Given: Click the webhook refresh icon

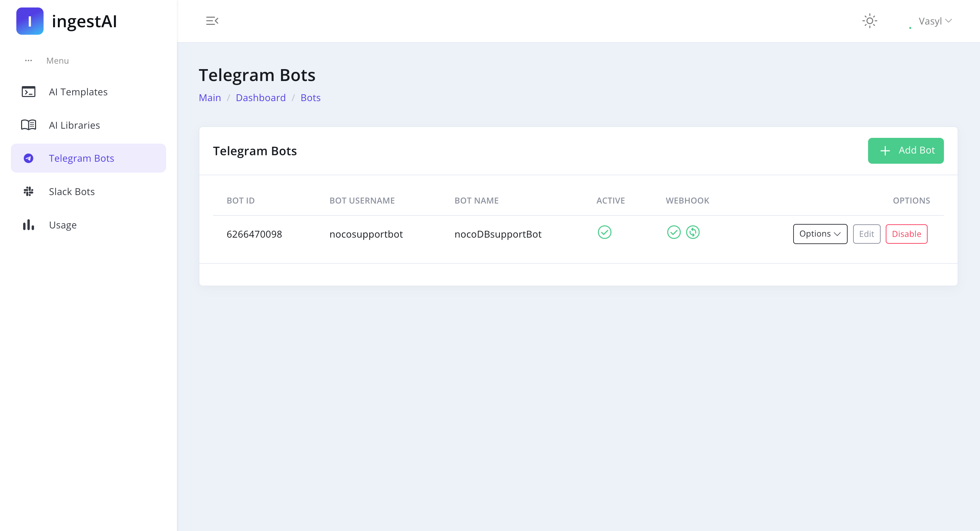Looking at the screenshot, I should [692, 232].
